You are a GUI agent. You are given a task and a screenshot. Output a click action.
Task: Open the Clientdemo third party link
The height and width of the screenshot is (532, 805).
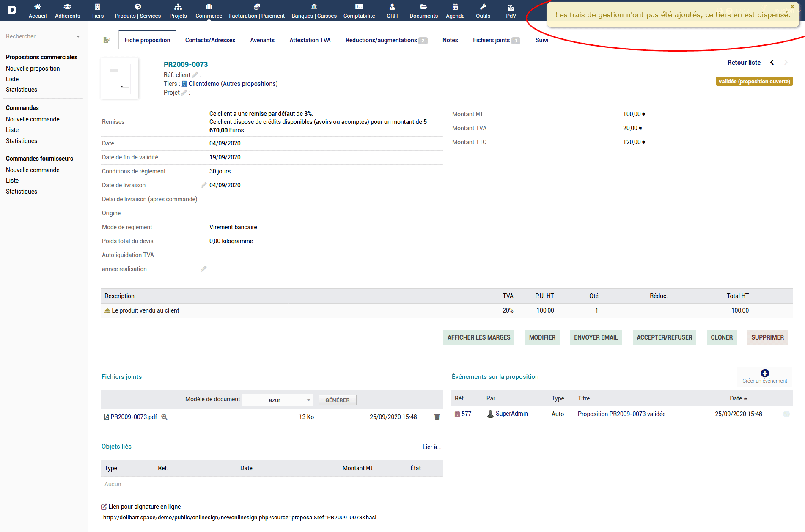coord(203,84)
